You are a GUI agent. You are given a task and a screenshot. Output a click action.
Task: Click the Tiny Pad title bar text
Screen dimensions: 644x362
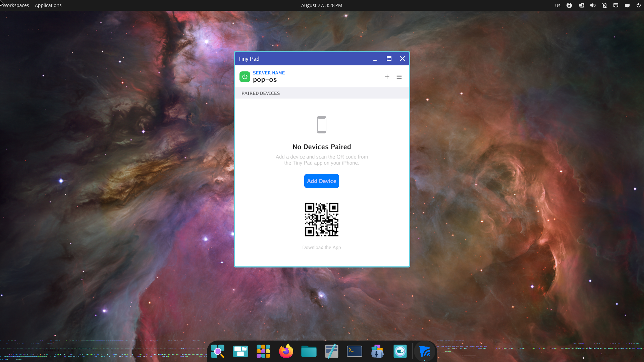click(249, 59)
